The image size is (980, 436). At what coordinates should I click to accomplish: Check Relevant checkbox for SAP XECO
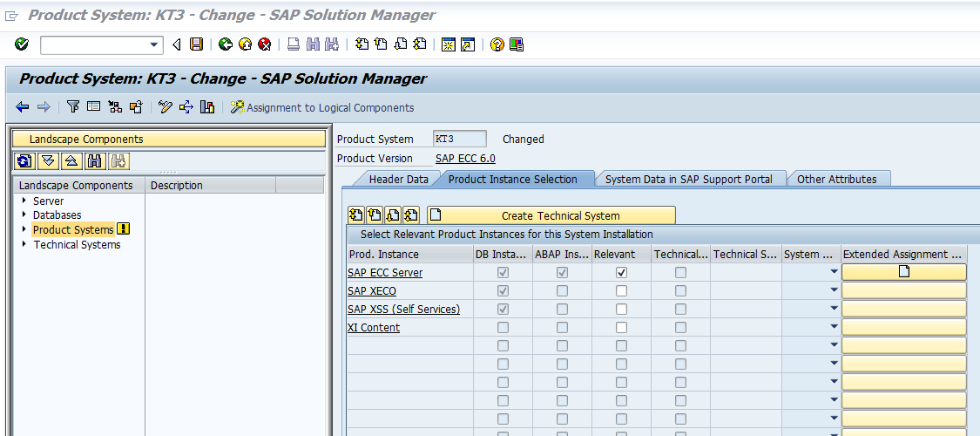click(621, 291)
